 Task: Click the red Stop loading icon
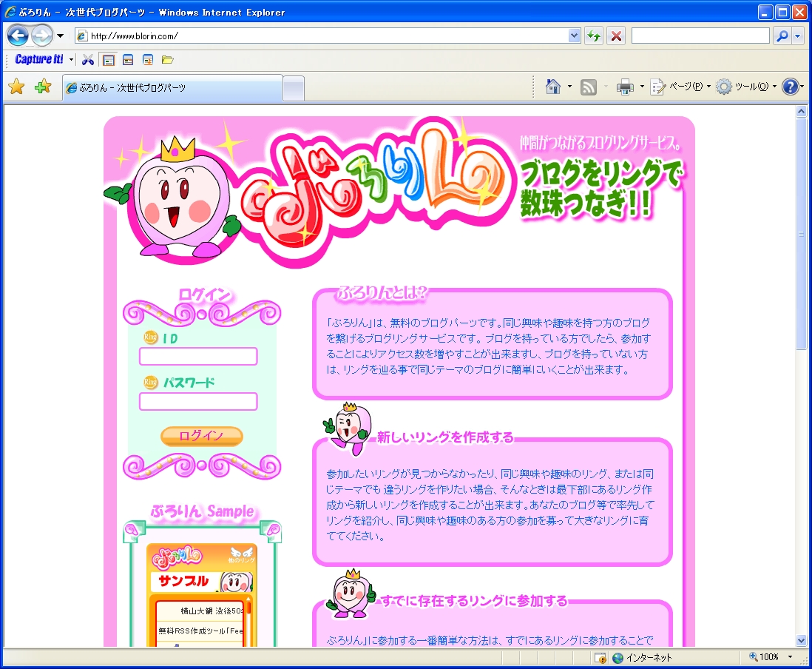point(616,36)
